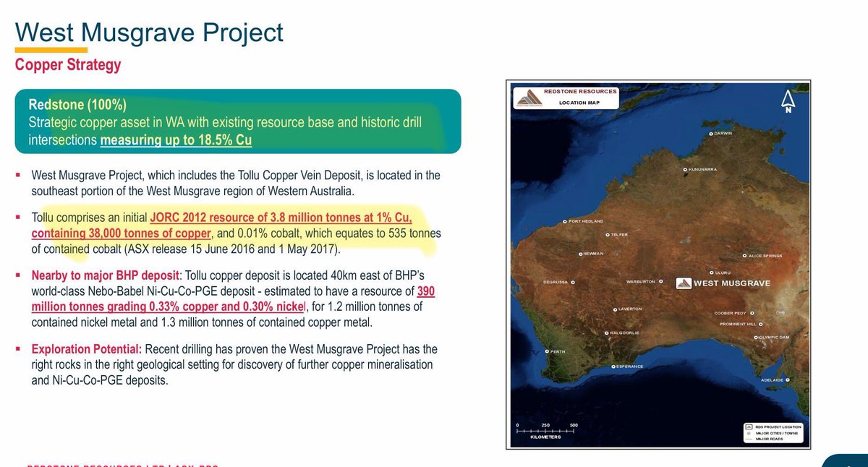
Task: Click the north arrow compass icon
Action: [788, 101]
